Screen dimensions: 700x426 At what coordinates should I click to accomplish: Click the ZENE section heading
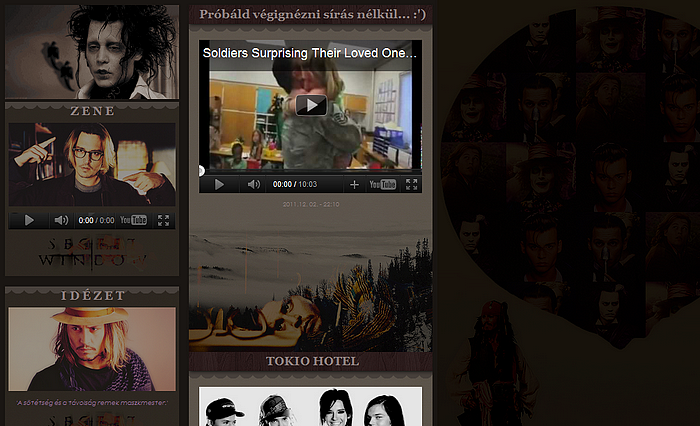point(92,111)
